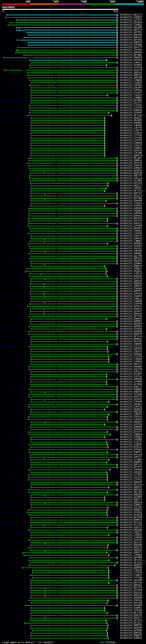Click the white query sequence ruler bar
Viewport: 146px width, 644px height.
tap(60, 10)
